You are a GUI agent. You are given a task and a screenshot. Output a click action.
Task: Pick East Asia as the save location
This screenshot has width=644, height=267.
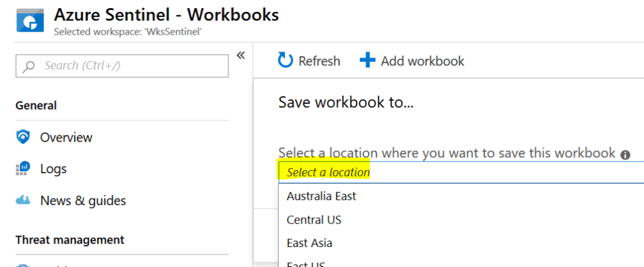coord(309,243)
